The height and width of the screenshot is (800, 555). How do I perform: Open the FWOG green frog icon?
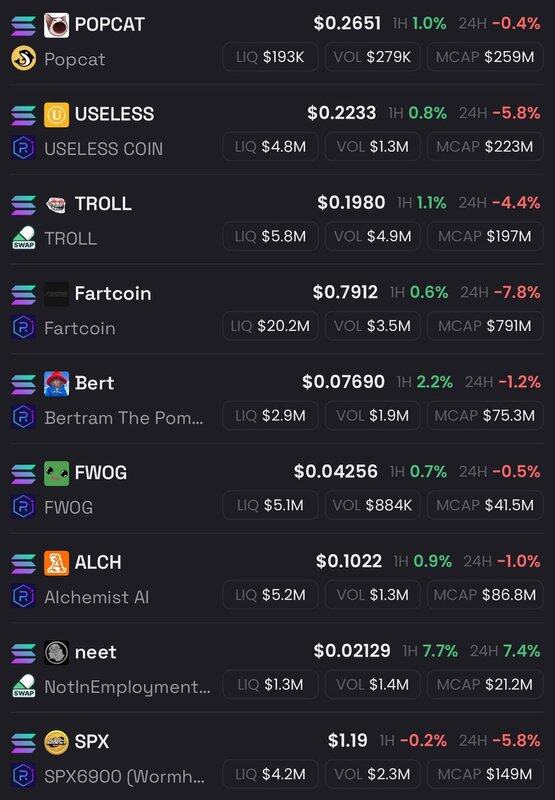56,473
